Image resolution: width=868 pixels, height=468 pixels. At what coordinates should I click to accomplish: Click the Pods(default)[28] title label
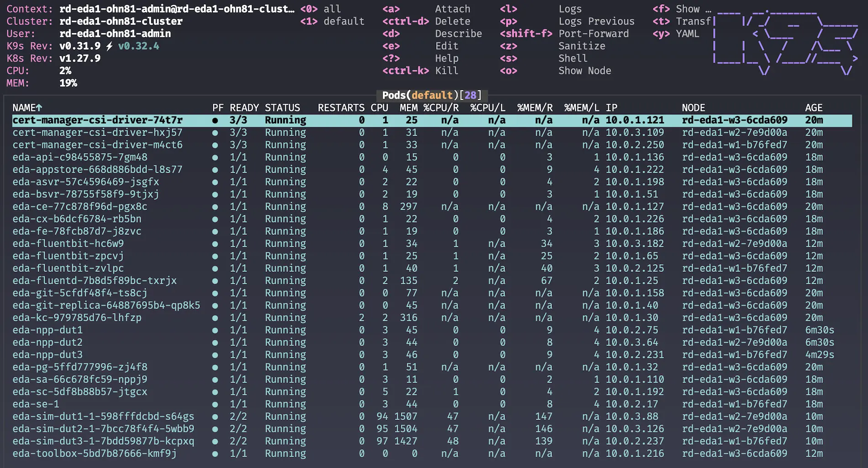click(431, 96)
